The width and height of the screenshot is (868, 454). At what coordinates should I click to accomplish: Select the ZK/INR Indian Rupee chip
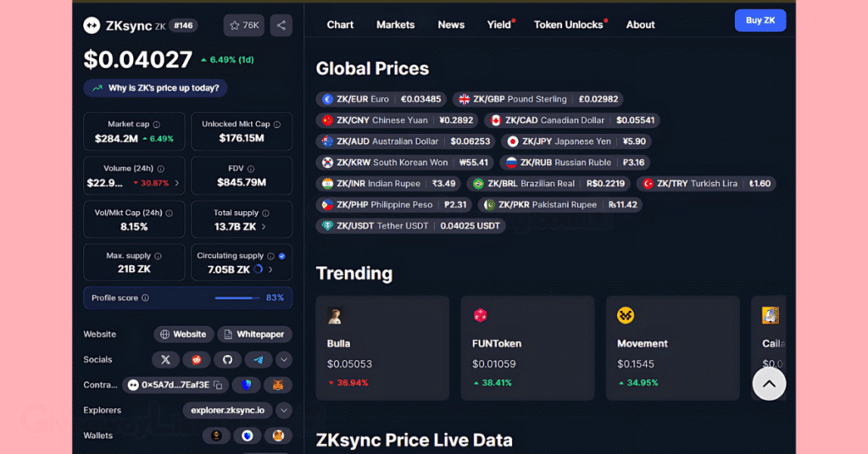(x=389, y=184)
